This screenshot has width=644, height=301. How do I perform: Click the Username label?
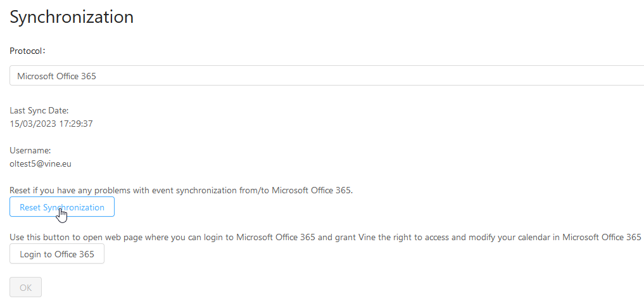point(30,150)
